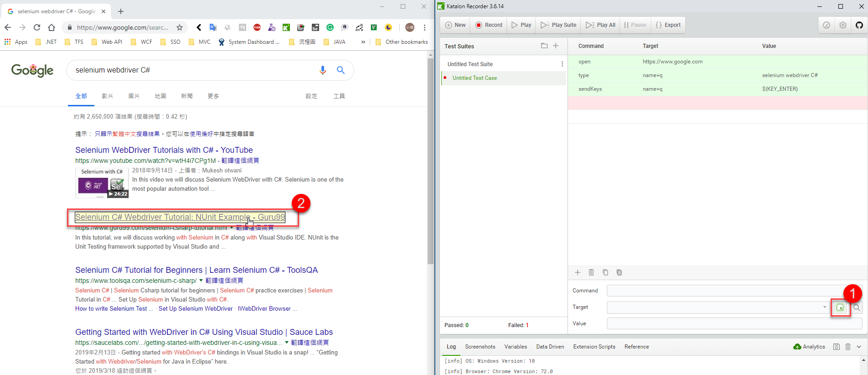Open the GitHub icon in Katalon Recorder
This screenshot has height=375, width=868.
coord(859,25)
